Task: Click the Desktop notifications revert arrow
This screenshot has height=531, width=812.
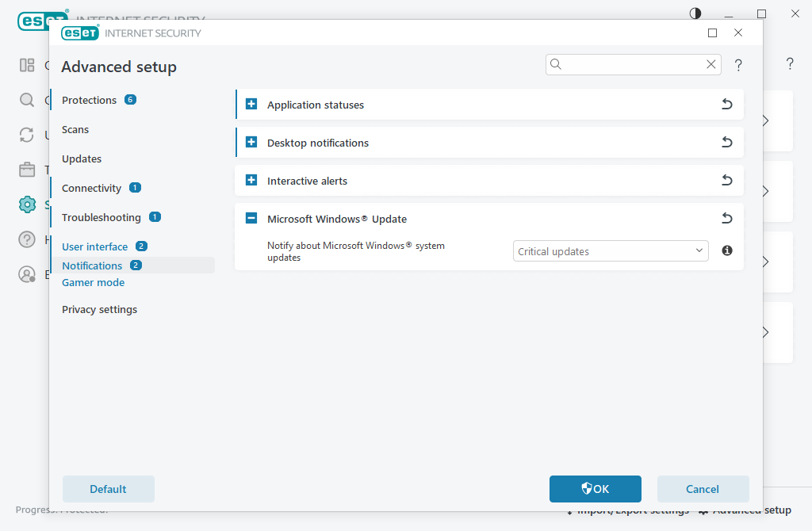Action: pyautogui.click(x=726, y=143)
